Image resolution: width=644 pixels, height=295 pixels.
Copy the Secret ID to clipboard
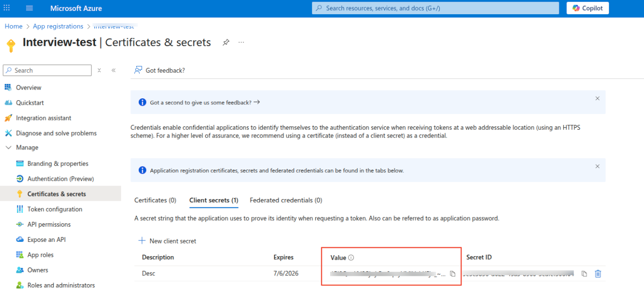tap(584, 274)
